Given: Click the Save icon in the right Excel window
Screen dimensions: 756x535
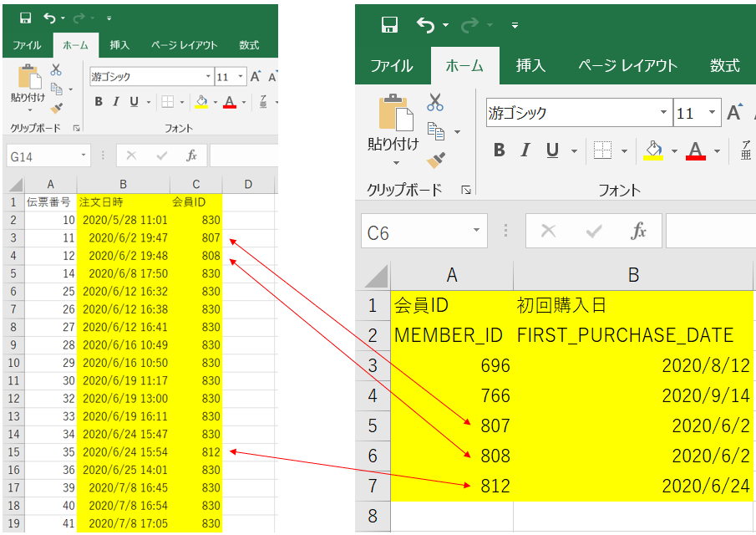Looking at the screenshot, I should point(389,25).
